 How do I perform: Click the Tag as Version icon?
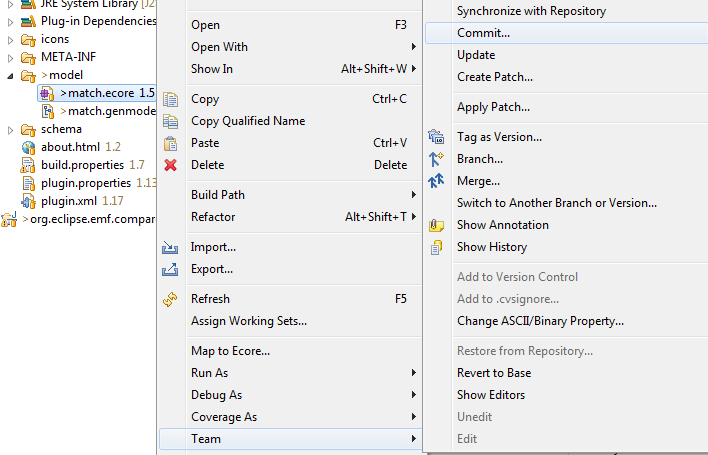(x=436, y=137)
